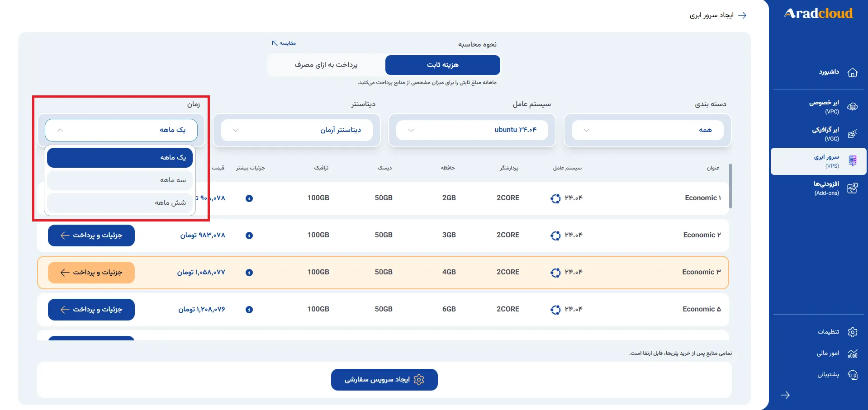This screenshot has width=868, height=410.
Task: Switch to پرداخت به ازای مصرف mode
Action: [x=326, y=65]
